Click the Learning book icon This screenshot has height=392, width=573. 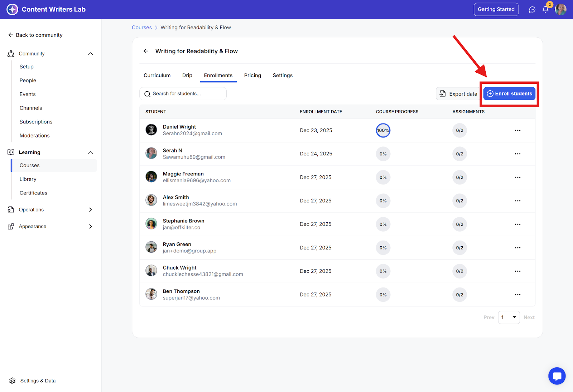tap(11, 152)
